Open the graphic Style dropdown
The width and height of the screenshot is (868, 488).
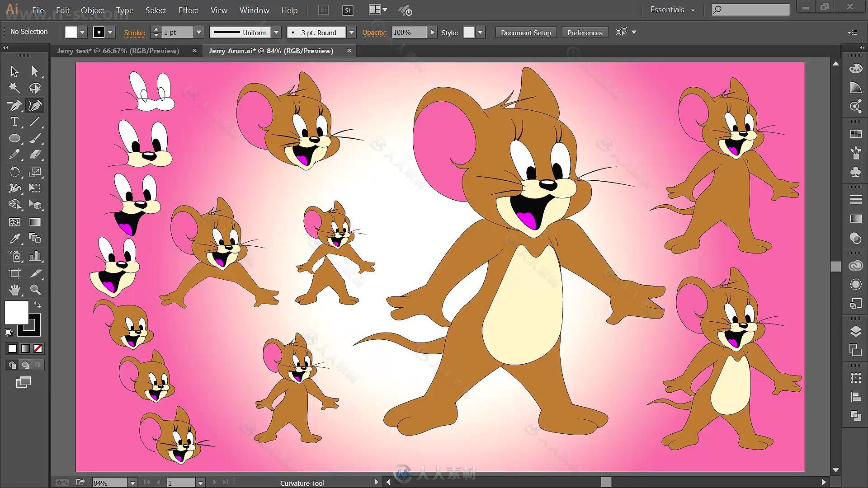coord(480,33)
